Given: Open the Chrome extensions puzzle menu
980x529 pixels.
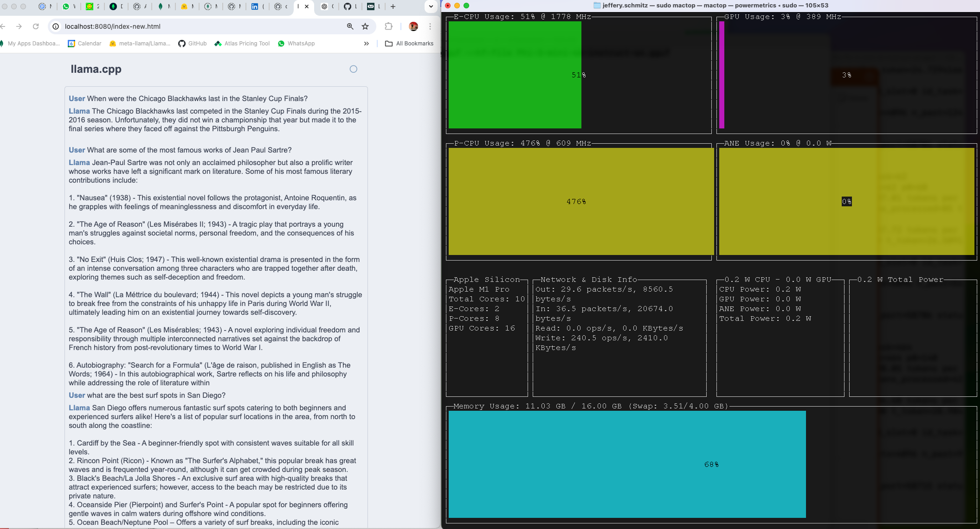Looking at the screenshot, I should 389,26.
